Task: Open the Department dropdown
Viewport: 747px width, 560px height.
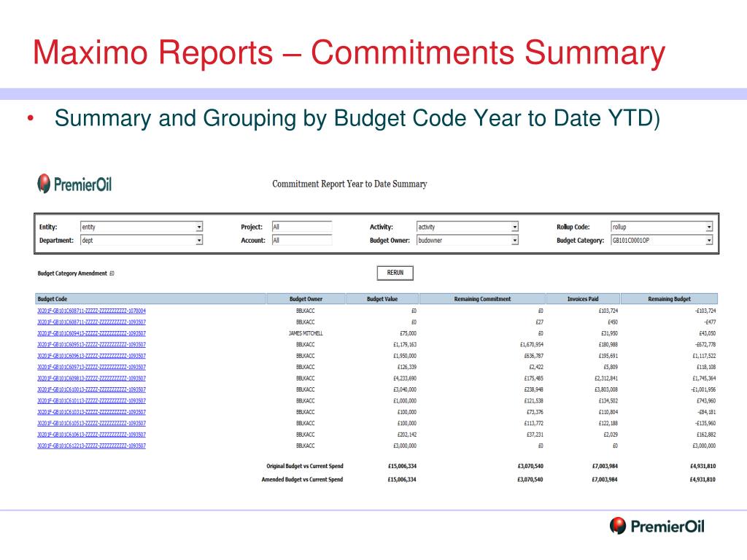Action: tap(142, 241)
